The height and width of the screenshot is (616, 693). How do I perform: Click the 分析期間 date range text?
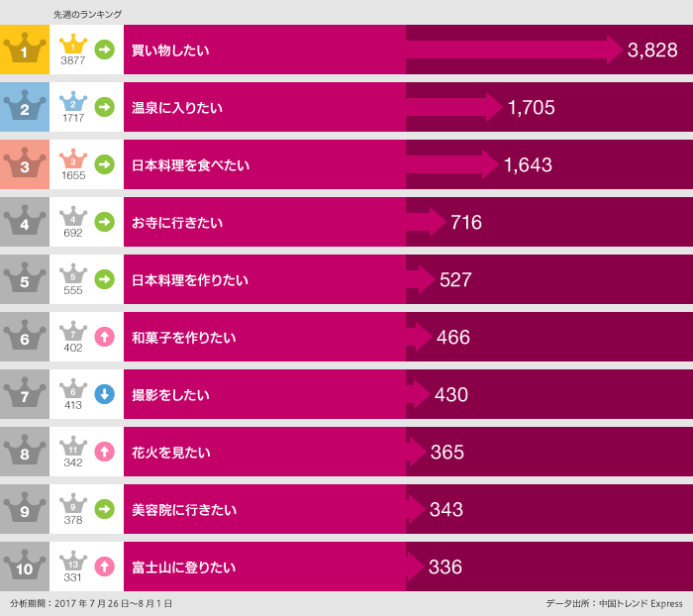tap(91, 603)
